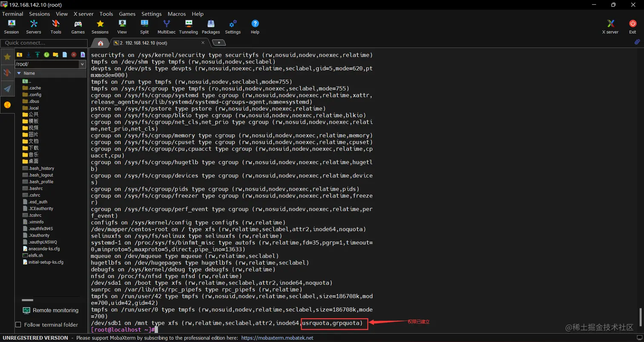Open the X server menu
The height and width of the screenshot is (342, 644).
click(83, 14)
